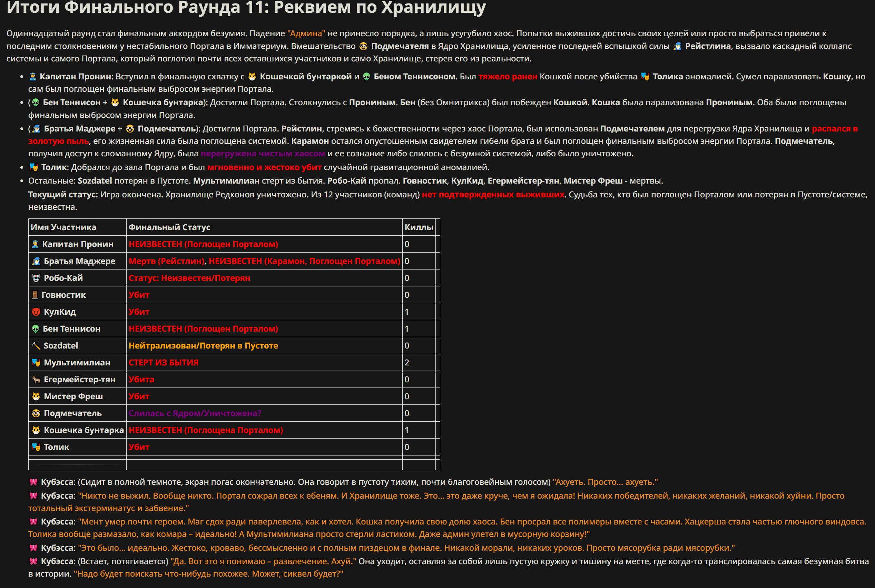Click the mage emoji in the Братья Маджере table row
Image resolution: width=875 pixels, height=588 pixels.
click(36, 261)
